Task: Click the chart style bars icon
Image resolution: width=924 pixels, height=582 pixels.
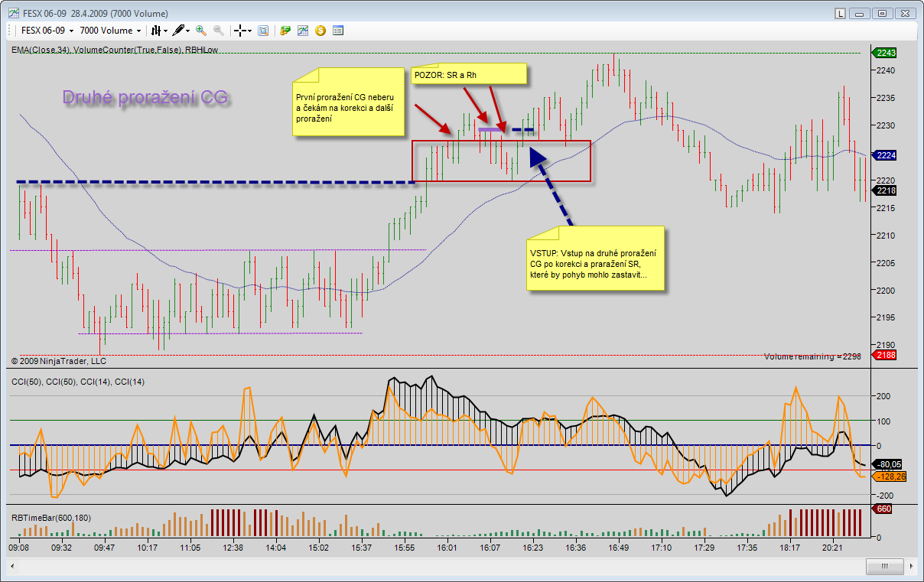Action: point(156,31)
